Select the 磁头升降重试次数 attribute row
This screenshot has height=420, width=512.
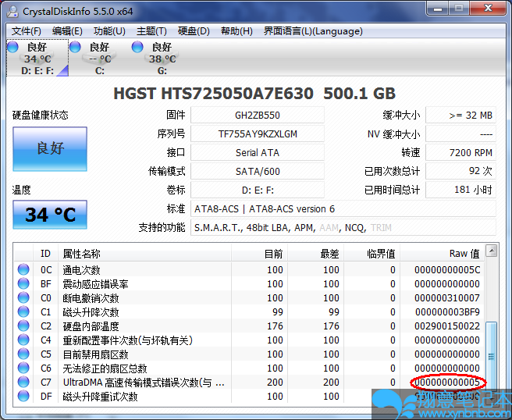coord(250,396)
